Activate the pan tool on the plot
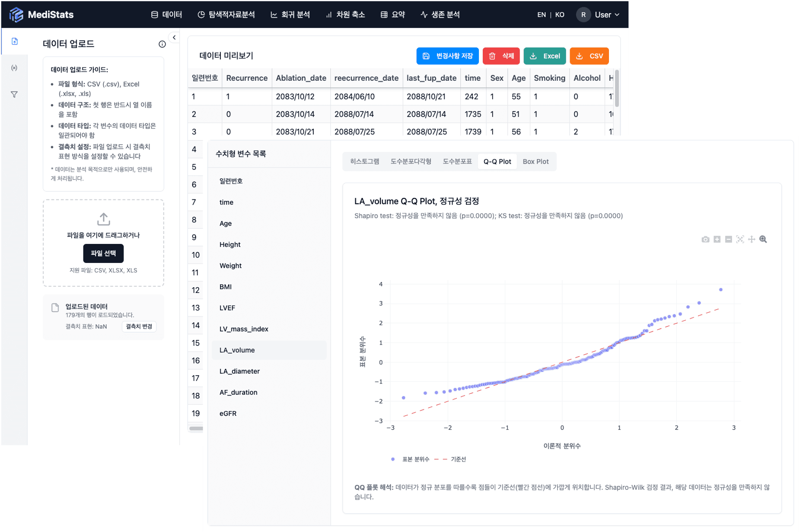 point(752,239)
